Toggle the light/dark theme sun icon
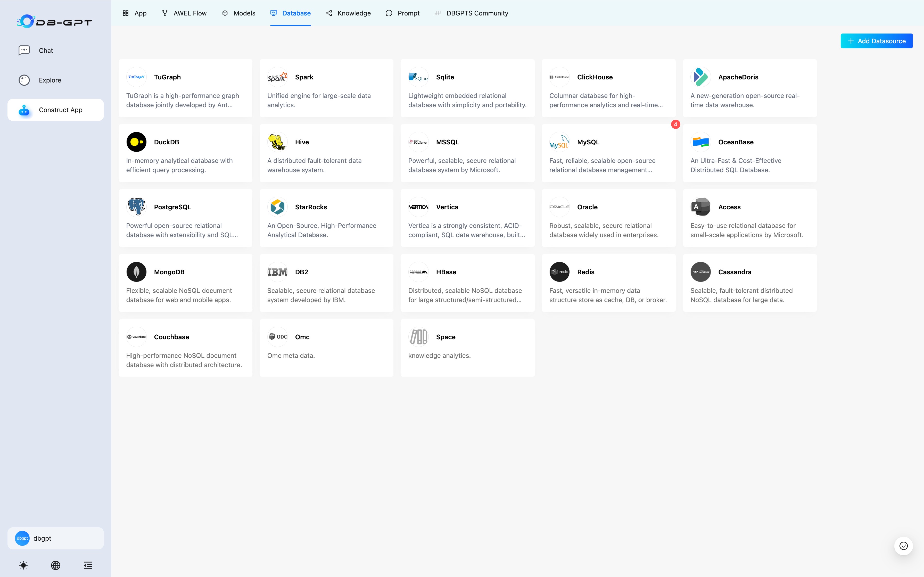This screenshot has height=577, width=924. 23,565
